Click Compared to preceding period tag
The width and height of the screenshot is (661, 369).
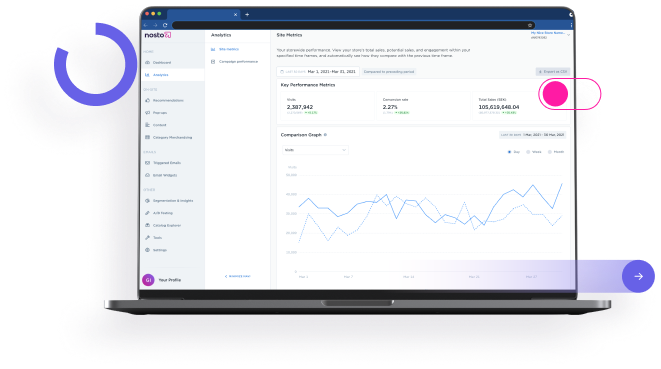(x=389, y=72)
